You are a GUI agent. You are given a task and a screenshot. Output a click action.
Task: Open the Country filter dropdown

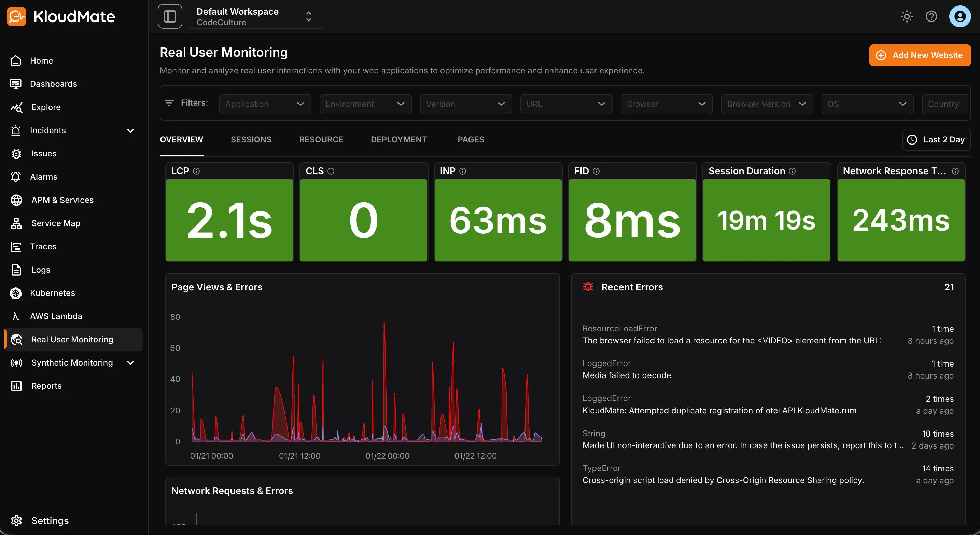pyautogui.click(x=946, y=104)
